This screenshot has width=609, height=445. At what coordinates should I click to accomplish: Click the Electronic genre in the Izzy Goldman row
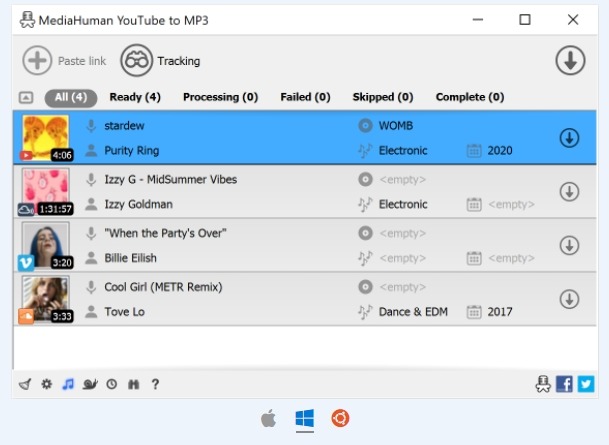point(403,204)
